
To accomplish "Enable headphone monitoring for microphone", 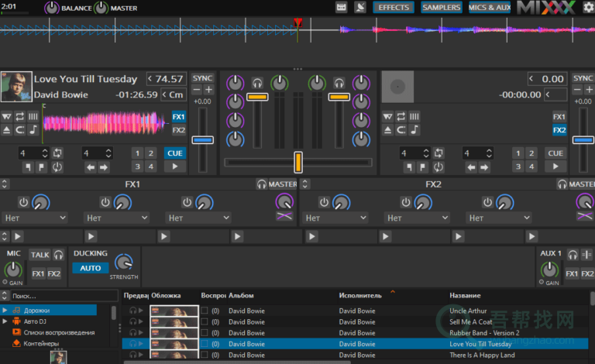I will click(58, 255).
